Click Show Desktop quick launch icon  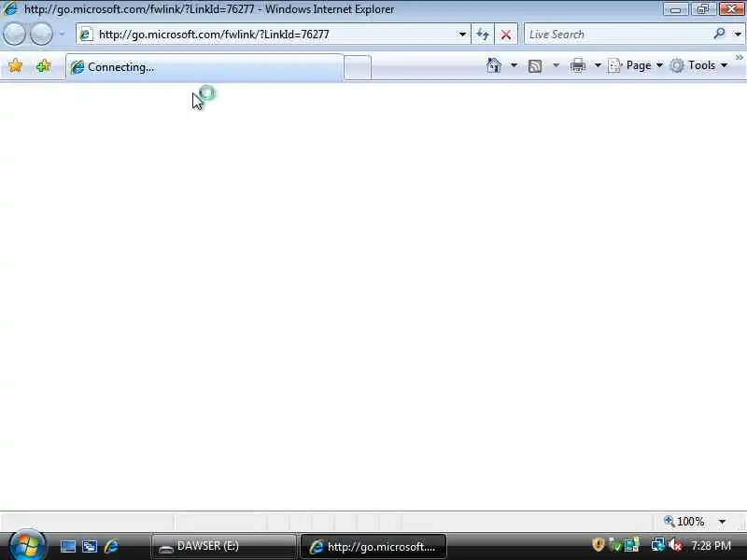click(x=67, y=546)
